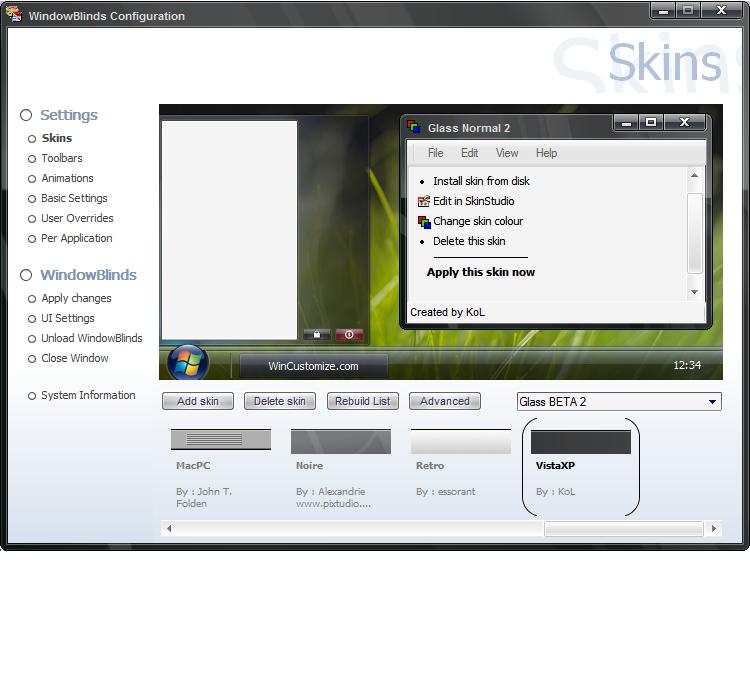Click the Glass Normal 2 preview window icon
The height and width of the screenshot is (680, 750).
[413, 127]
